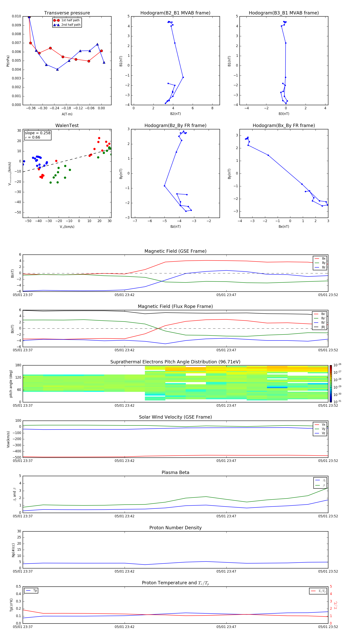
Task: Click the By legend entry in GSE magnetic field plot
Action: click(x=320, y=263)
